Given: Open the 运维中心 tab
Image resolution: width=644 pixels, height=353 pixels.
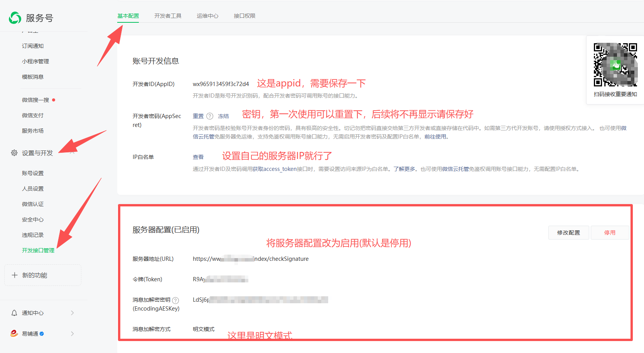Looking at the screenshot, I should [x=207, y=16].
